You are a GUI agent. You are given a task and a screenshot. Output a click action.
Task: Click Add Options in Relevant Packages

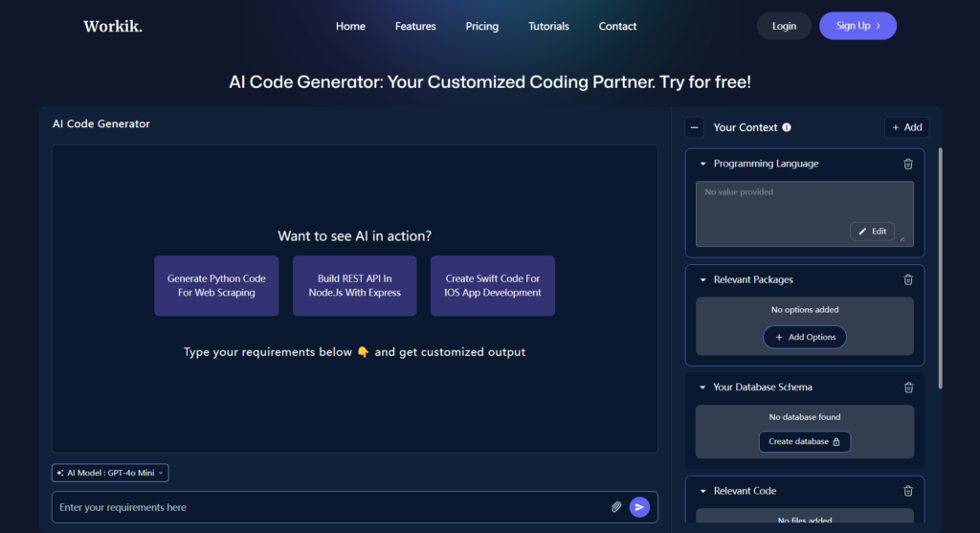[x=805, y=338]
